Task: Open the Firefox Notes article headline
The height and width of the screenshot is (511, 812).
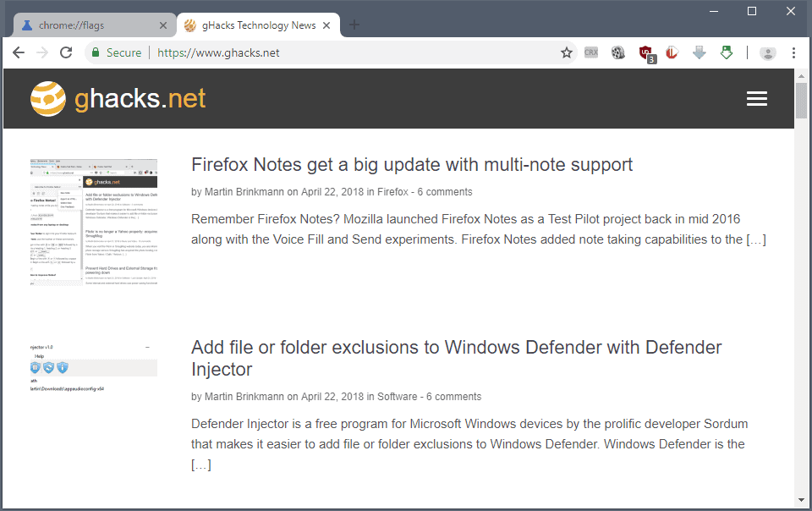Action: 412,164
